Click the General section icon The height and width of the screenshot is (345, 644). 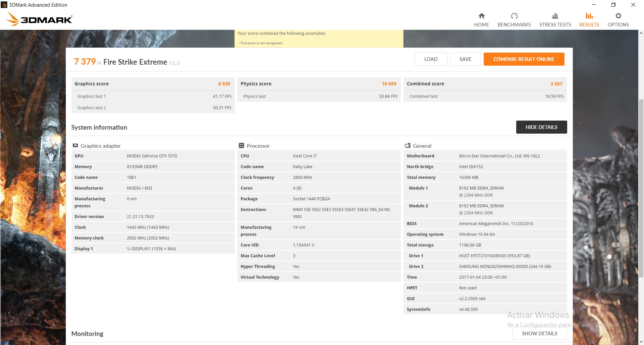408,146
